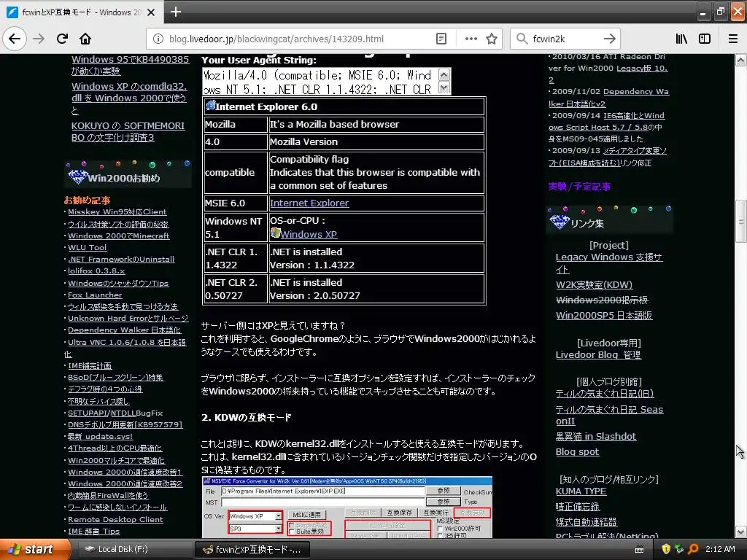The image size is (747, 560).
Task: Open a new tab with plus button
Action: 175,12
